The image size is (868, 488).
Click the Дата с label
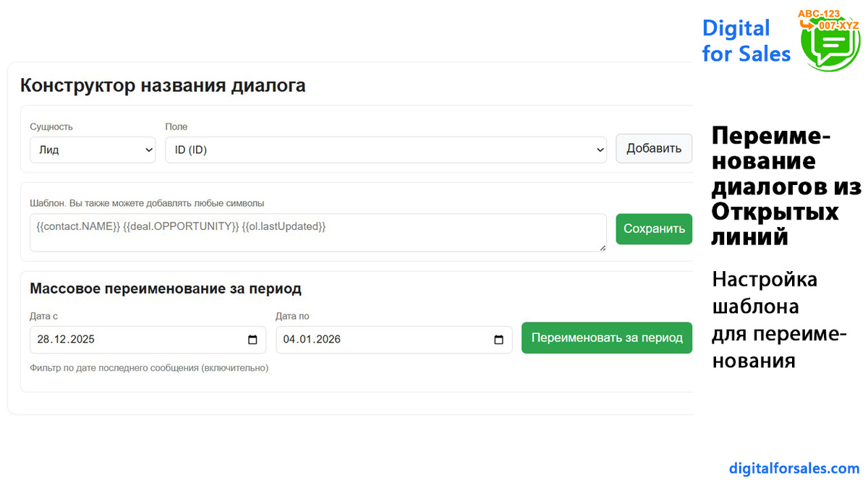[x=44, y=316]
